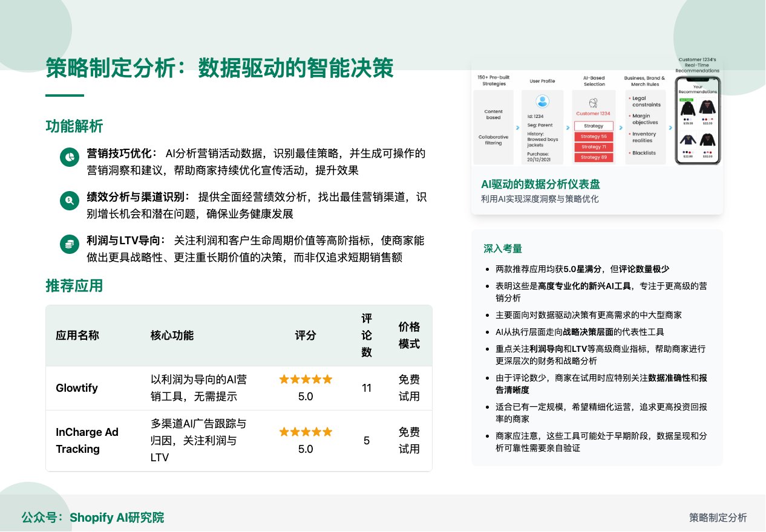Click the Legal constraints rule item
Screen dimensions: 766x532
(646, 102)
